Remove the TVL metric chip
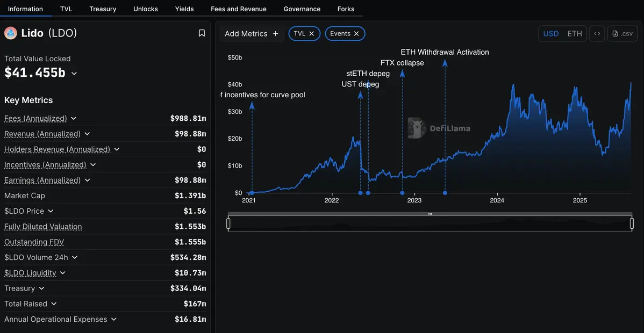Image resolution: width=644 pixels, height=333 pixels. [x=312, y=33]
